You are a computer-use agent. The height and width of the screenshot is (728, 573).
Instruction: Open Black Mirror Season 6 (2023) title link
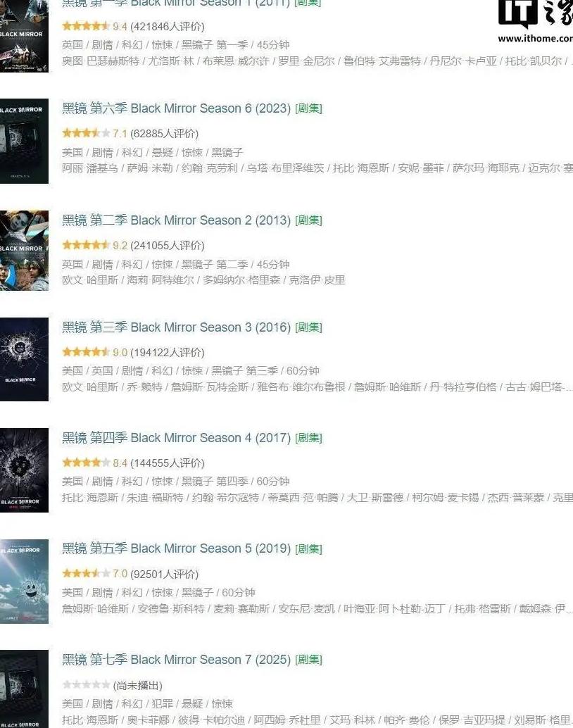click(x=176, y=108)
